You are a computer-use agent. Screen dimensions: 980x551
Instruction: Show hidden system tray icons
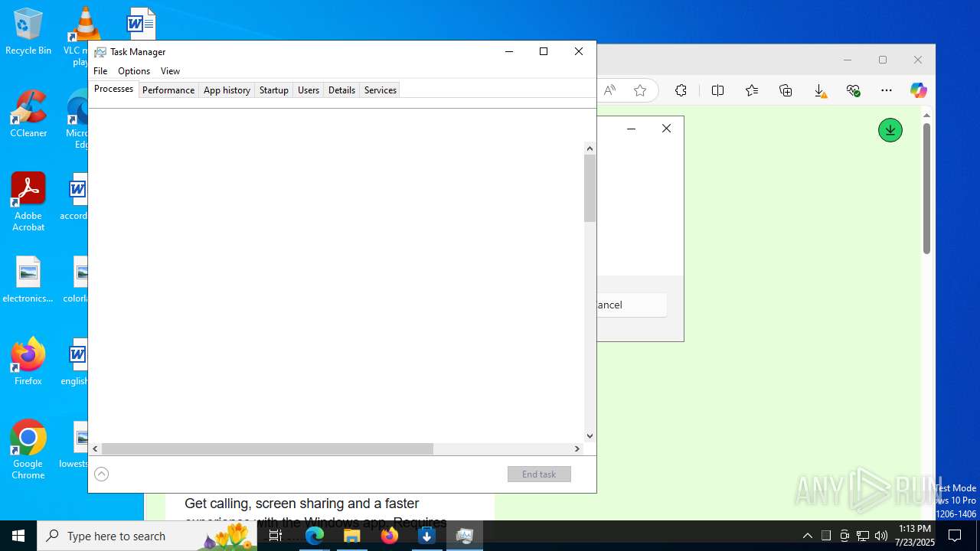(808, 536)
